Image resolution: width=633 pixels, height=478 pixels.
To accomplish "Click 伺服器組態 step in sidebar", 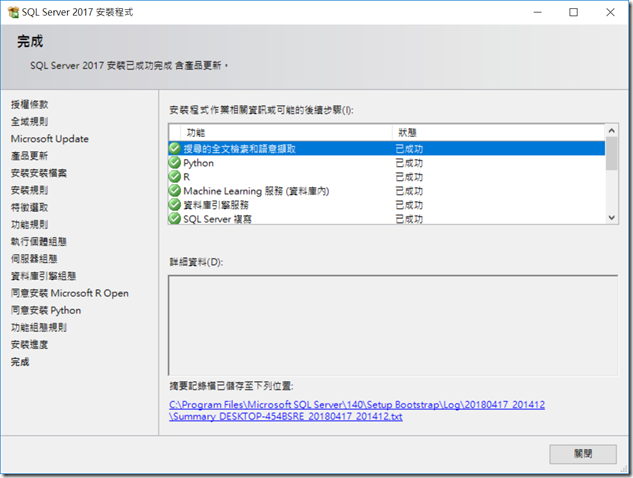I will (x=34, y=259).
